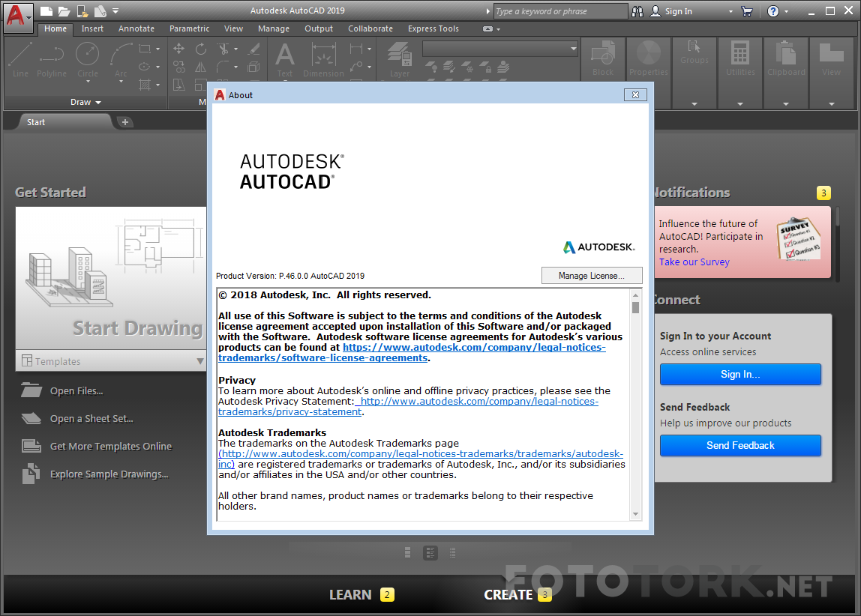Open the privacy statement link

408,406
